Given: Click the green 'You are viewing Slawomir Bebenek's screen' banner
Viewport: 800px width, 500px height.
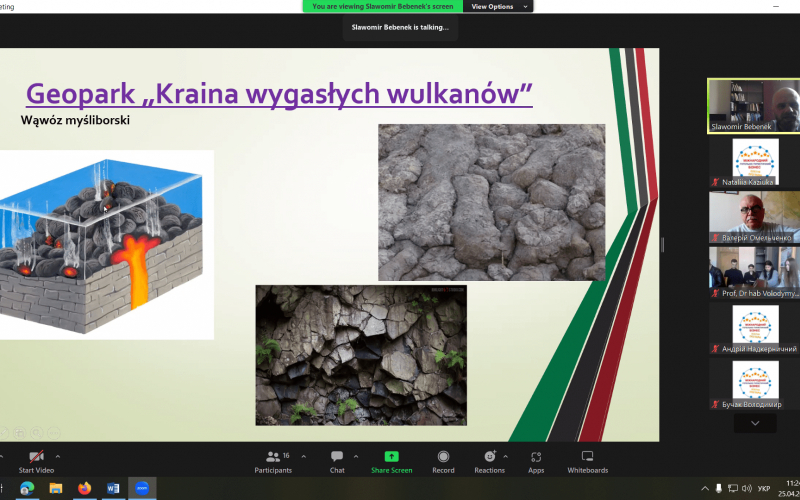Looking at the screenshot, I should tap(383, 7).
